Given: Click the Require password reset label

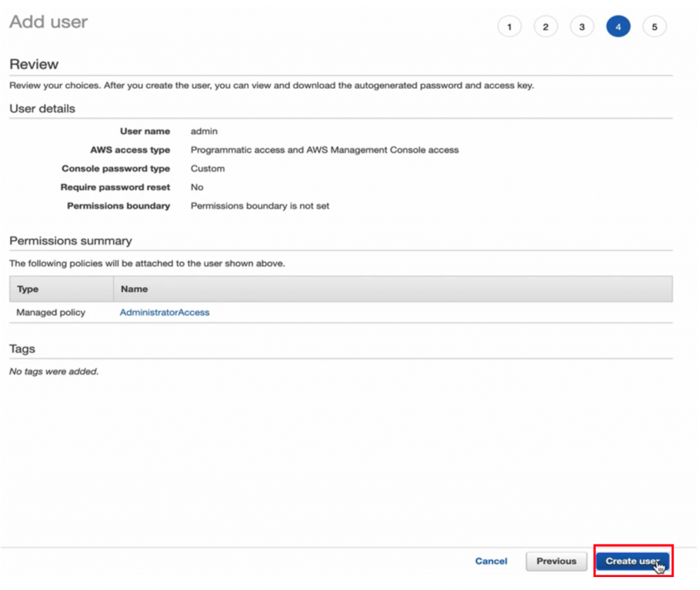Looking at the screenshot, I should click(x=115, y=187).
